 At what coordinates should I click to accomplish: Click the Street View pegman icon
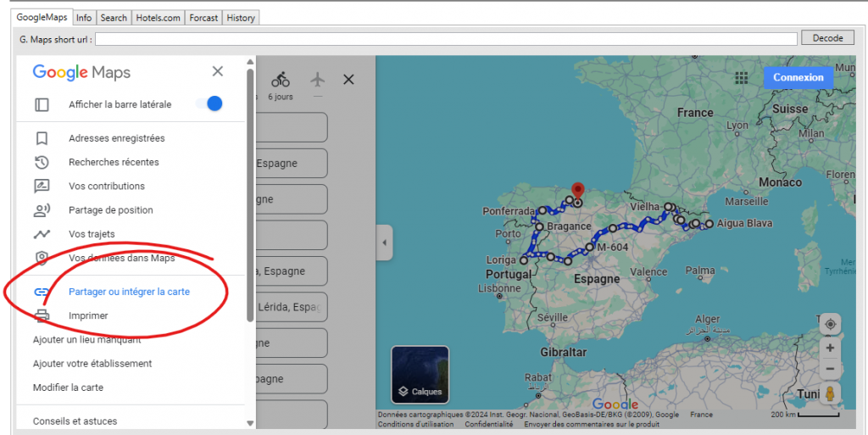click(x=830, y=393)
